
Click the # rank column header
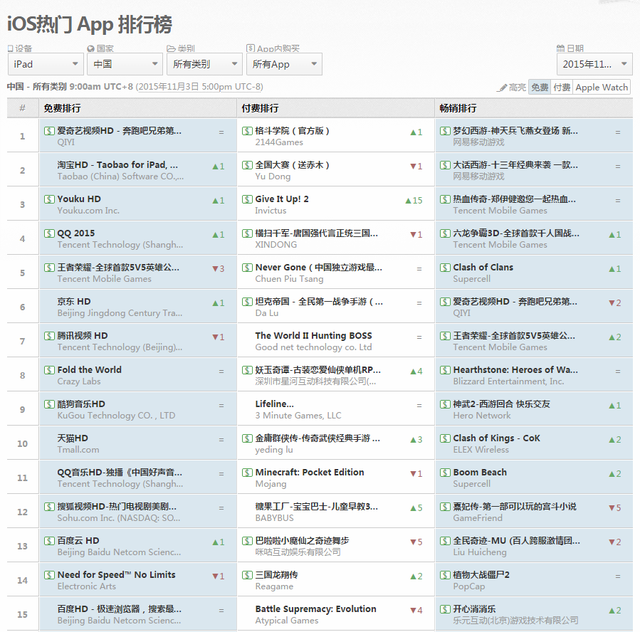22,108
